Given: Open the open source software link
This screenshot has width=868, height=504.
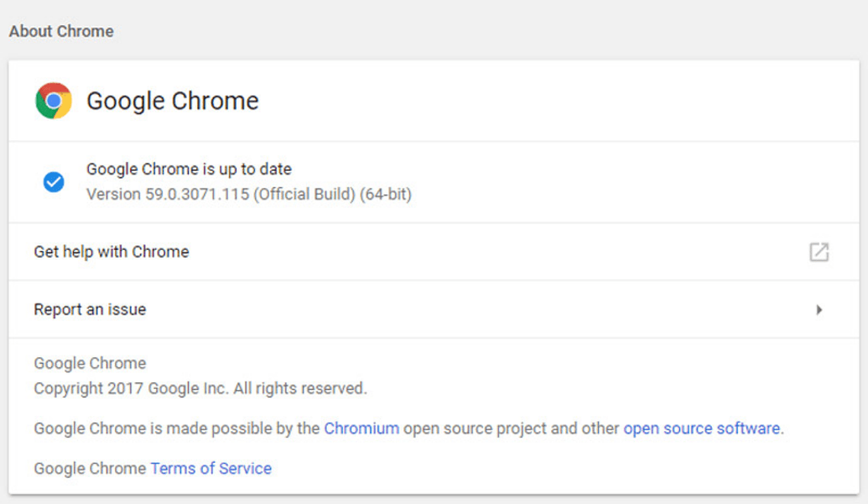Looking at the screenshot, I should [x=699, y=428].
